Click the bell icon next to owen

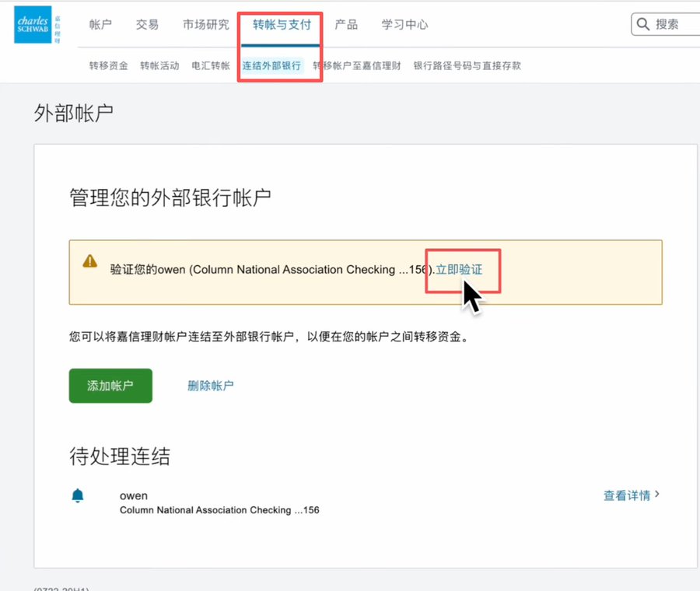click(78, 495)
